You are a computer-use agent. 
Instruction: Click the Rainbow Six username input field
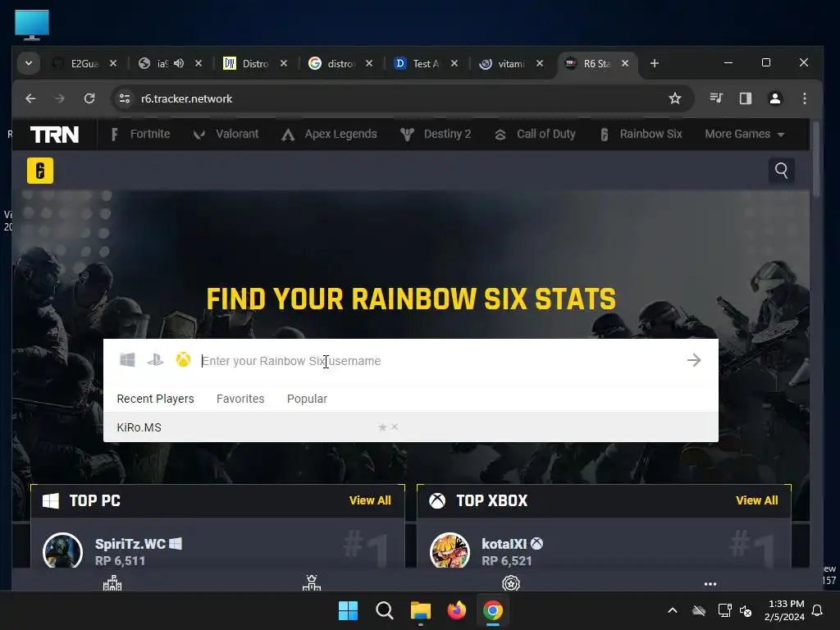[x=440, y=361]
